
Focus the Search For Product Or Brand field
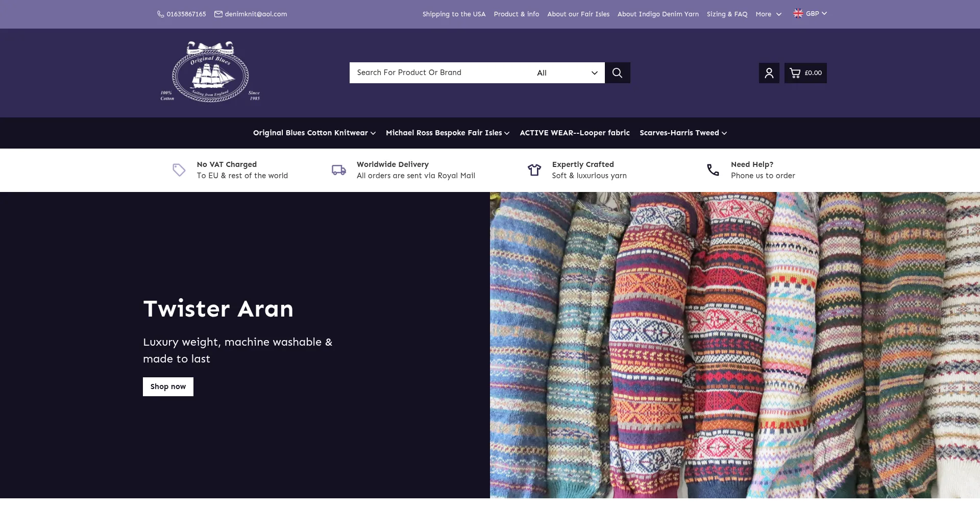click(439, 73)
